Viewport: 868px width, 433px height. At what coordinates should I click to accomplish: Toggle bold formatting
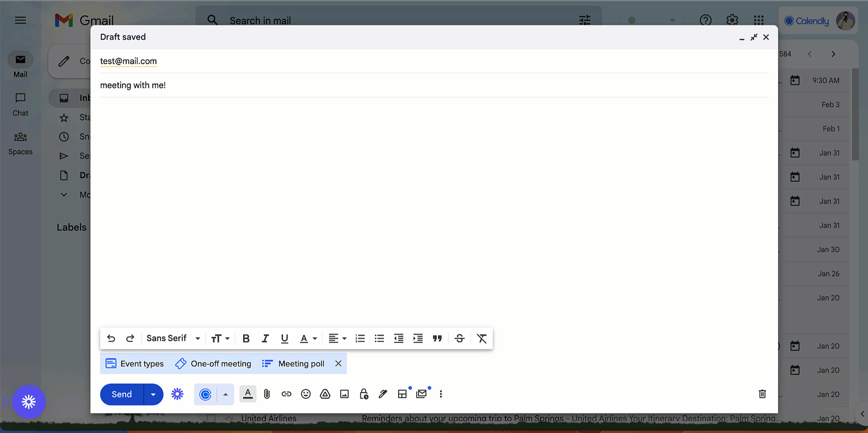246,338
